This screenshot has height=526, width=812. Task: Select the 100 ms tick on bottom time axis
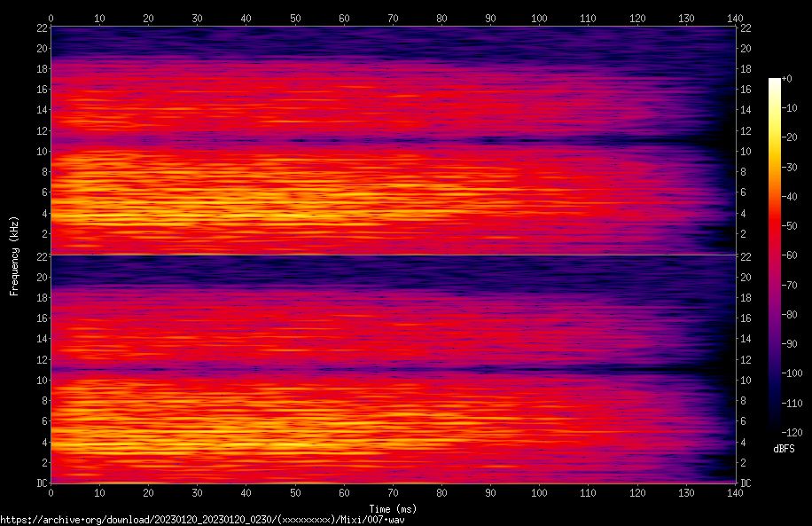tap(540, 492)
